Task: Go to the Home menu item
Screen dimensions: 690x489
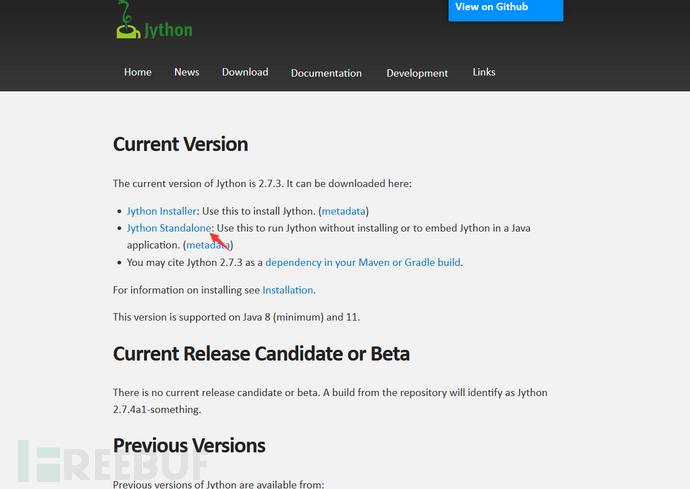Action: click(x=138, y=72)
